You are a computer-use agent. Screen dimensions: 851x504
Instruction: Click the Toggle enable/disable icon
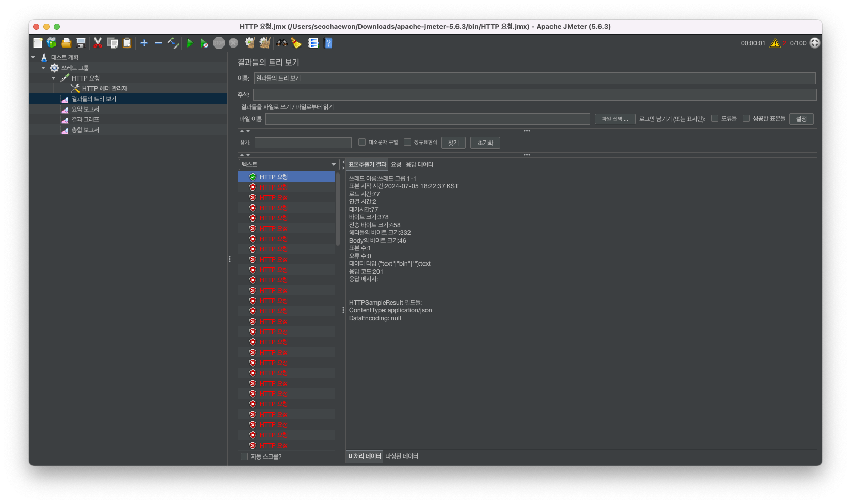point(173,43)
